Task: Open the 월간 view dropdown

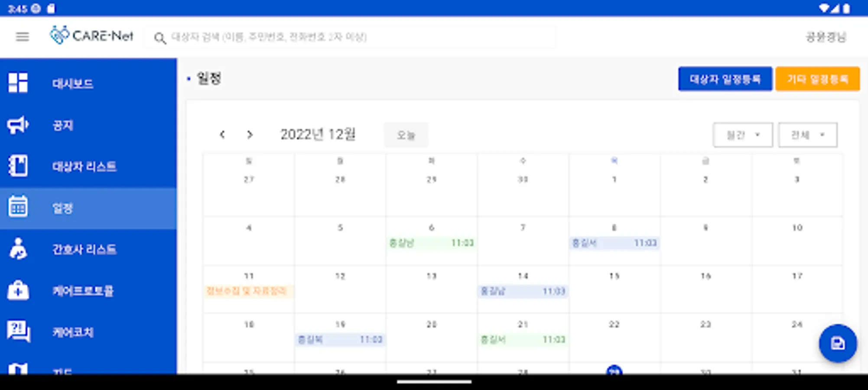Action: click(743, 135)
